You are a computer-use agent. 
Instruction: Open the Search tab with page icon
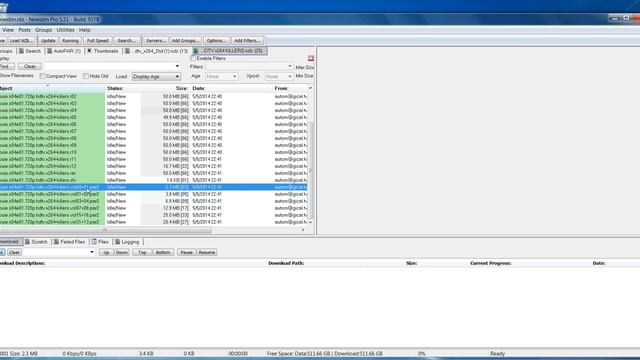(30, 51)
